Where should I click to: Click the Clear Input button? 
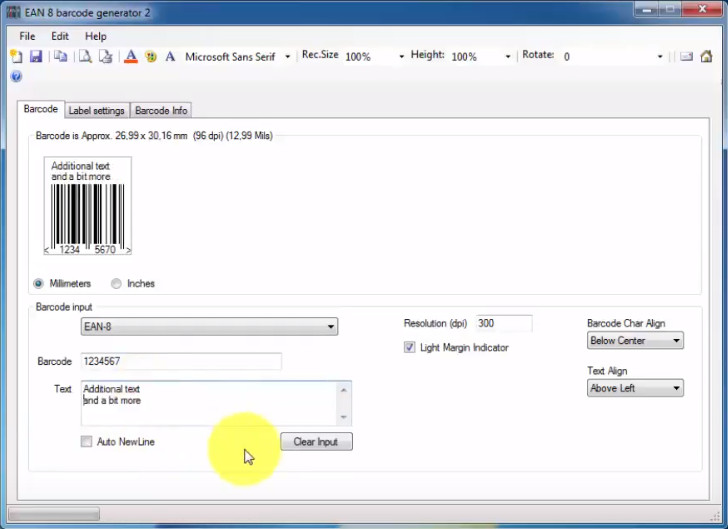(x=316, y=442)
